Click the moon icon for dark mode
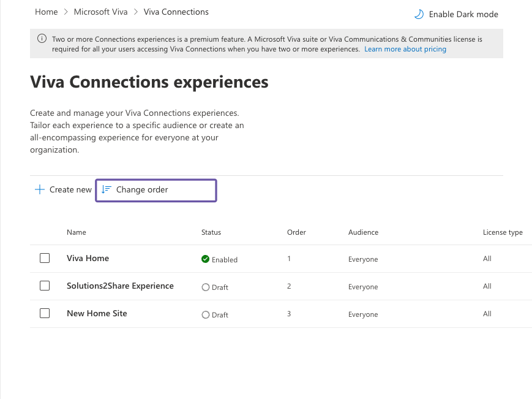The width and height of the screenshot is (532, 399). [419, 14]
